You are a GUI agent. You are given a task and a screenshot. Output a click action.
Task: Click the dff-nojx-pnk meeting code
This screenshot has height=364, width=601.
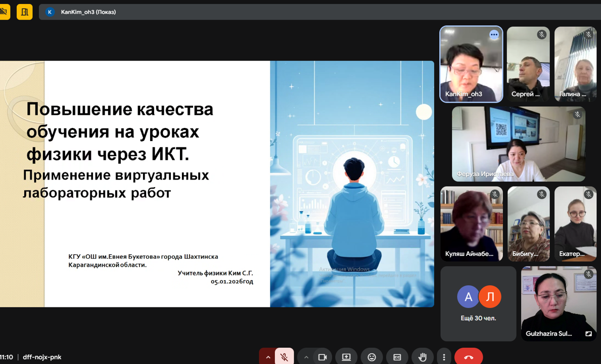[x=42, y=357]
